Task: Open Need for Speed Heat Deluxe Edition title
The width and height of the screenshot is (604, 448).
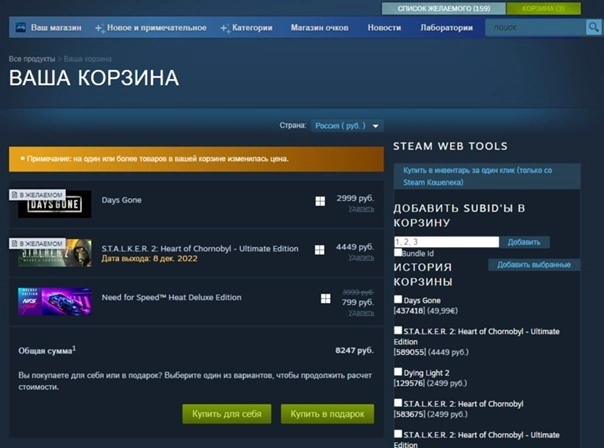Action: tap(171, 297)
